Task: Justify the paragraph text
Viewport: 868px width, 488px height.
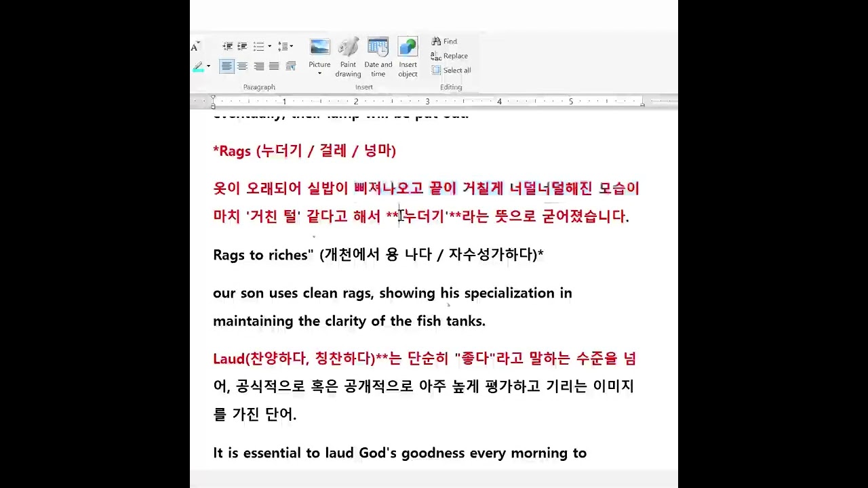Action: [274, 66]
